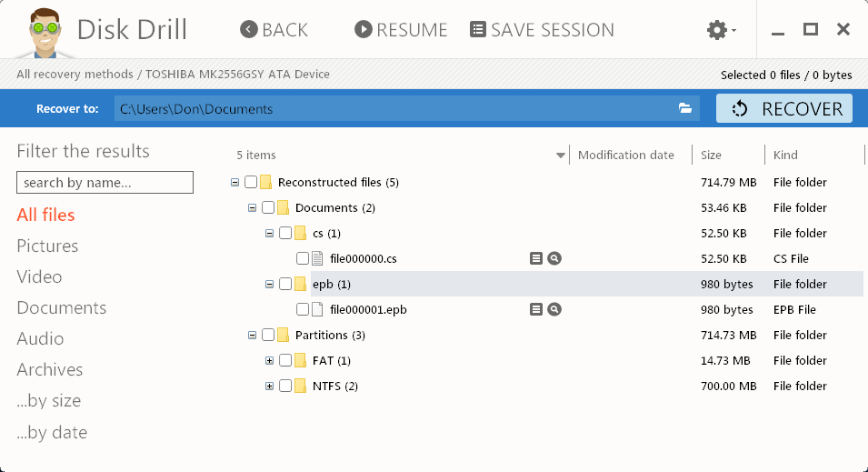This screenshot has width=868, height=472.
Task: Click preview magnifier icon for file000000.cs
Action: coord(554,258)
